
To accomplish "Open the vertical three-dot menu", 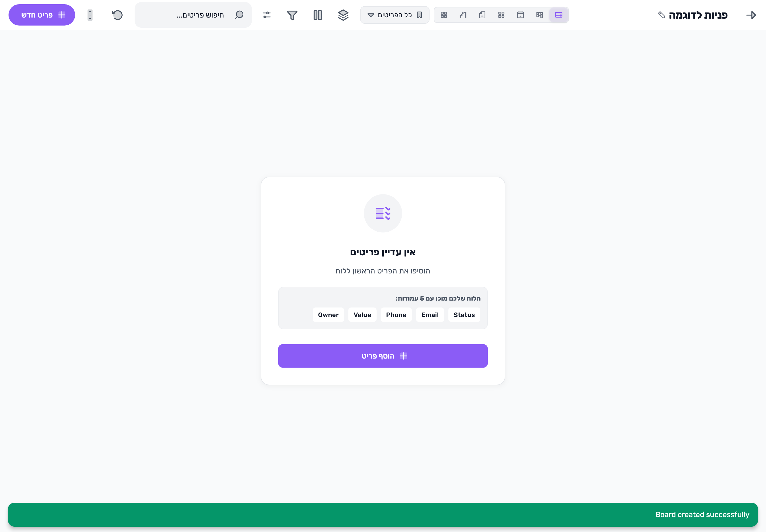I will coord(90,15).
